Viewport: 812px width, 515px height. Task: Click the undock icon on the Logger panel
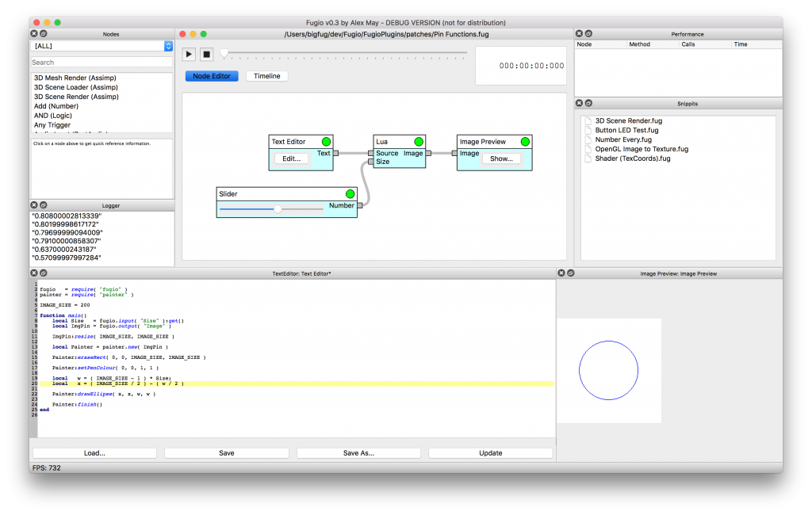[x=42, y=204]
